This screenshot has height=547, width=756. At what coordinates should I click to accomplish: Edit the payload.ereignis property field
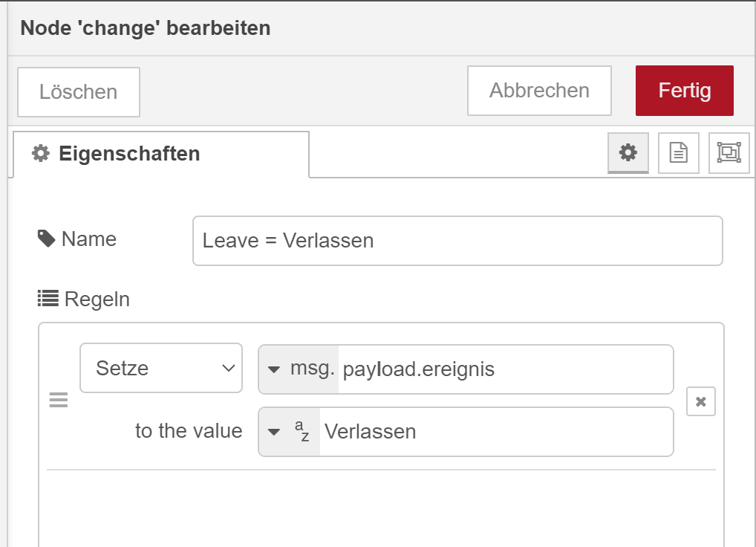505,369
